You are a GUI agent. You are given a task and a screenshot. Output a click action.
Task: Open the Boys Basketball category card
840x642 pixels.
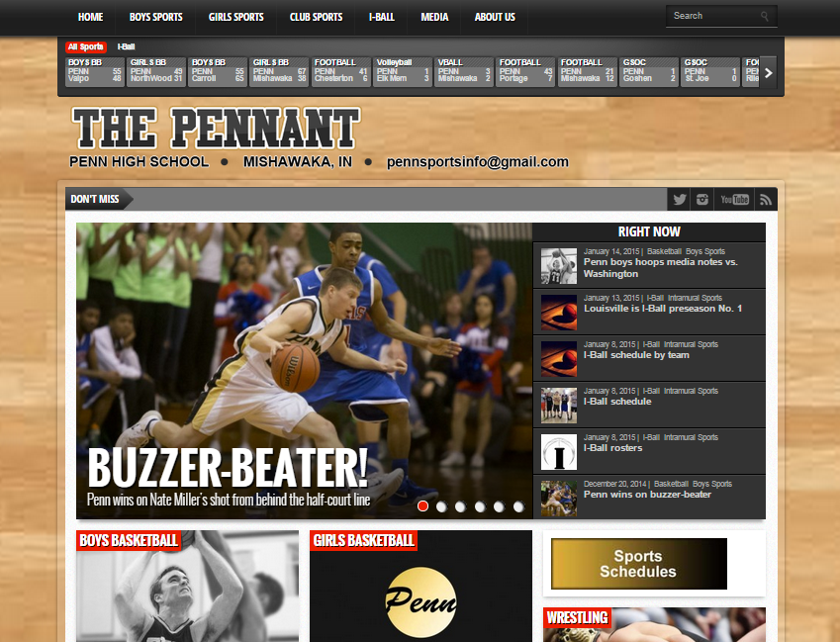point(188,586)
